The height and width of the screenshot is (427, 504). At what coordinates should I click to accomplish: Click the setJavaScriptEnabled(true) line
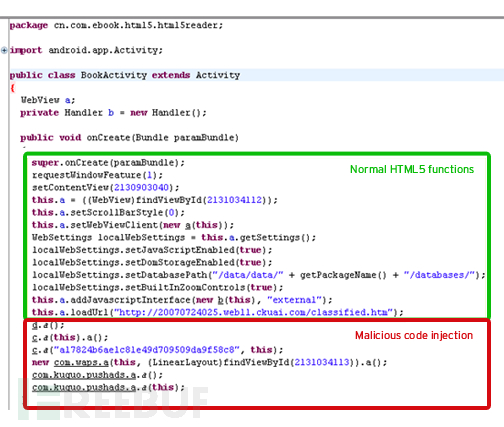pos(152,250)
